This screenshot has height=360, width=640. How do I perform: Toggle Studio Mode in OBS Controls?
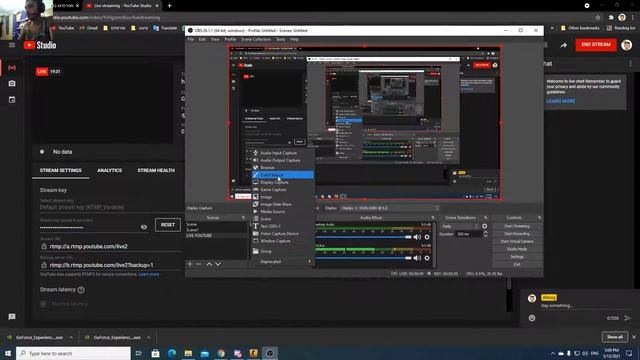click(x=517, y=249)
